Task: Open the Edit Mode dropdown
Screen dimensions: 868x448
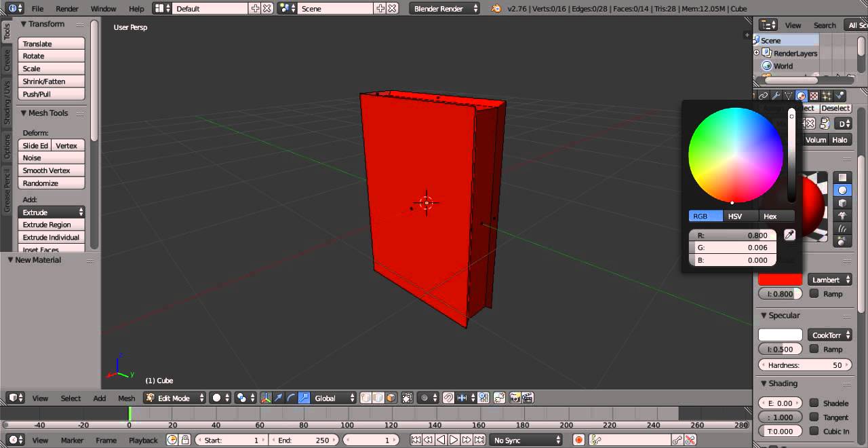Action: coord(174,398)
